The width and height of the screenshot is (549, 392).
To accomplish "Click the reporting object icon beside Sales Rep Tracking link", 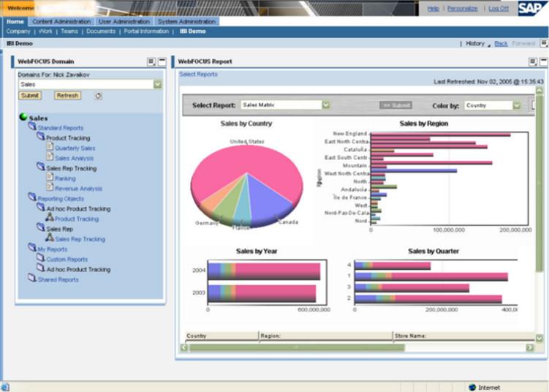I will [50, 238].
